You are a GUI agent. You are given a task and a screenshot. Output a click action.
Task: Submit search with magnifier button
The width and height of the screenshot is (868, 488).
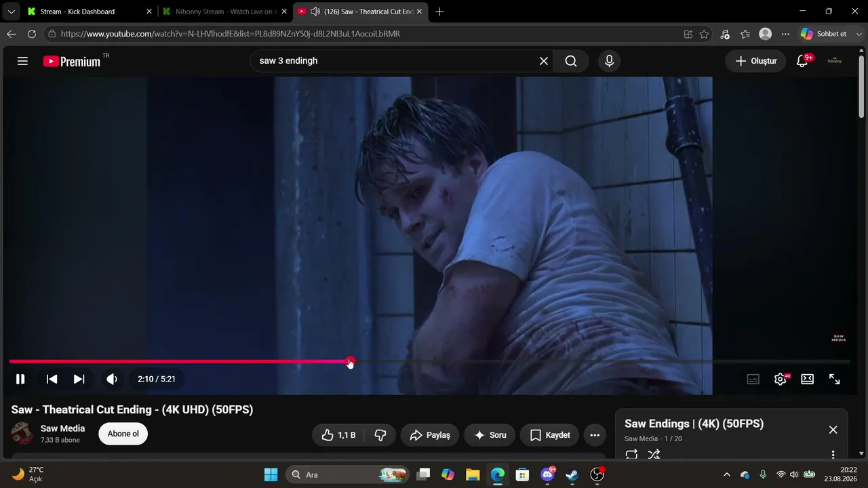click(x=571, y=61)
